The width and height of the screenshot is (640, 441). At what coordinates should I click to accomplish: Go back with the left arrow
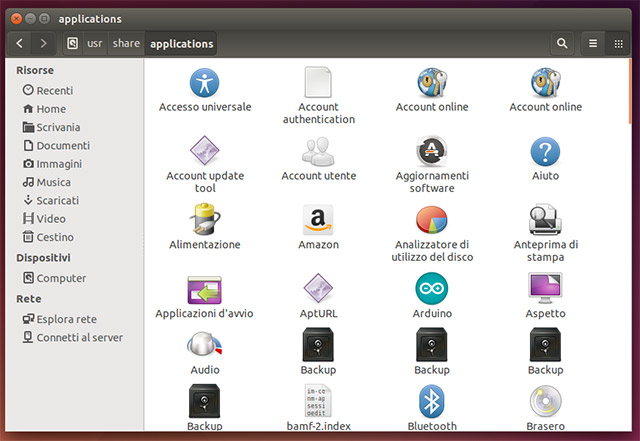[19, 43]
